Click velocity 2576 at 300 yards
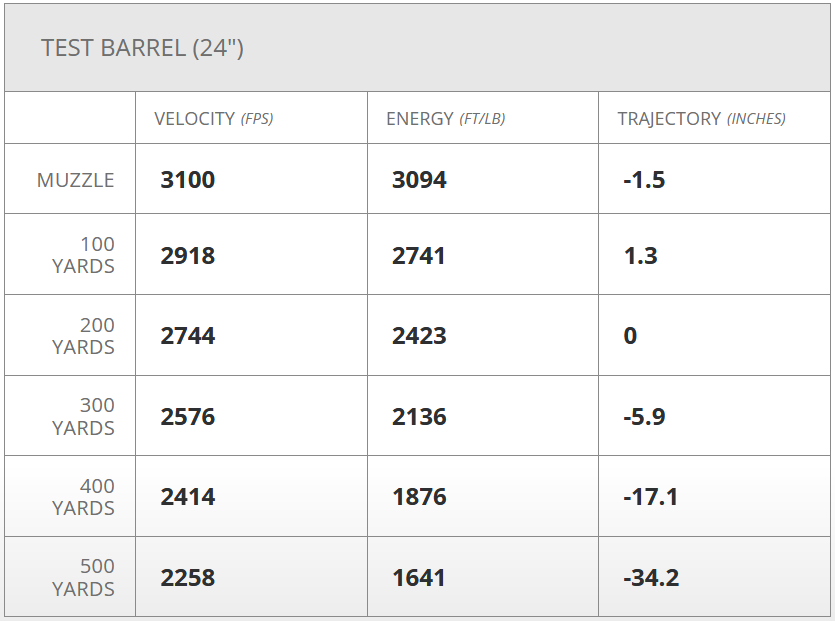Image resolution: width=835 pixels, height=621 pixels. pyautogui.click(x=188, y=416)
